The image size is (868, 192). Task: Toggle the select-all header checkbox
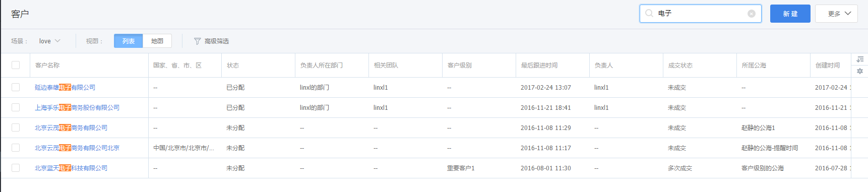[16, 65]
